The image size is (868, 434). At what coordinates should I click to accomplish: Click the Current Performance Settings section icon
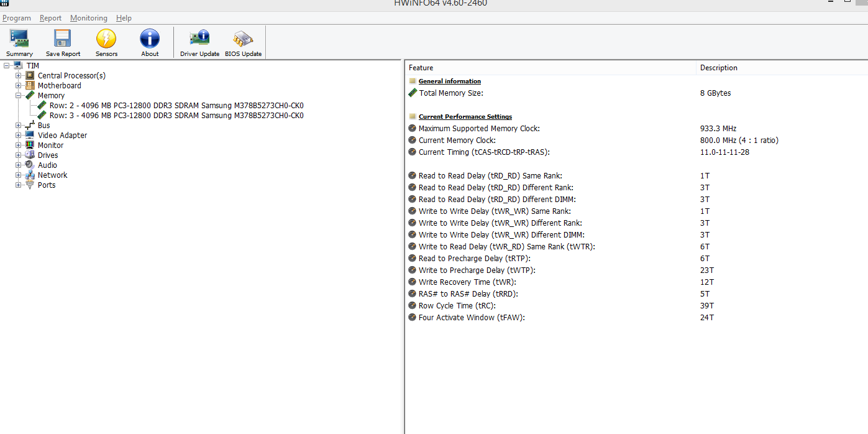tap(413, 116)
